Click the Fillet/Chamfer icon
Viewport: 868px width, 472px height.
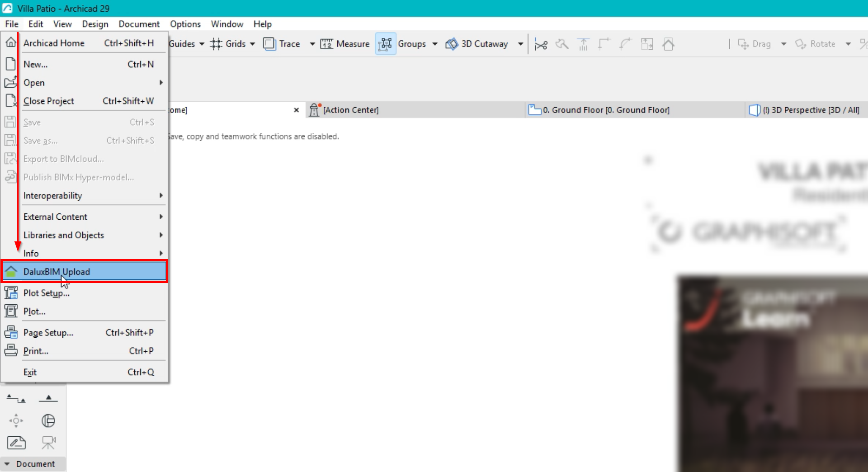[x=626, y=44]
